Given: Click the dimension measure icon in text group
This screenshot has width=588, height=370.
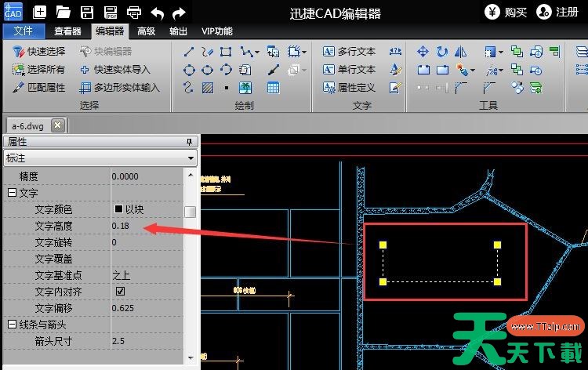Looking at the screenshot, I should (x=395, y=52).
